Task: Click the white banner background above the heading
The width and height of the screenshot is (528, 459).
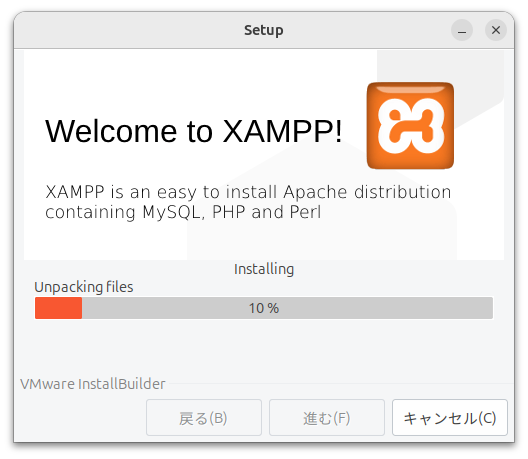Action: point(199,81)
